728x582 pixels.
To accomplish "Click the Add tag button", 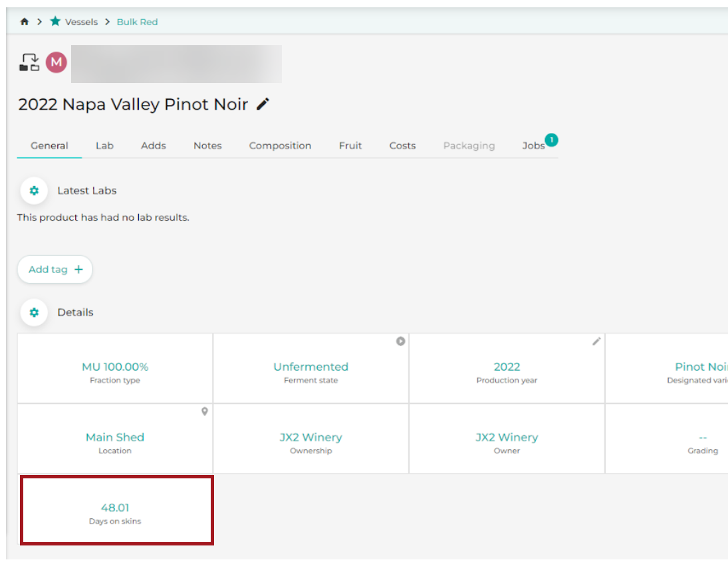I will pyautogui.click(x=55, y=270).
